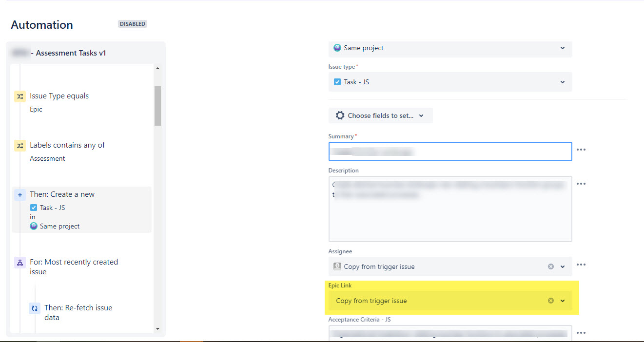
Task: Click inside the Acceptance Criteria - JS field
Action: 450,333
